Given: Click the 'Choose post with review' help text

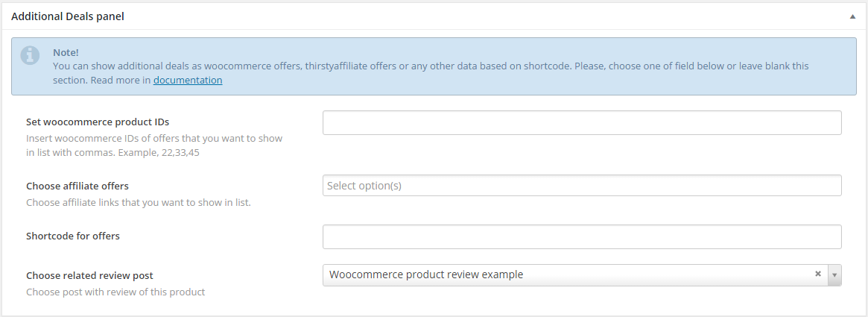Looking at the screenshot, I should click(115, 292).
